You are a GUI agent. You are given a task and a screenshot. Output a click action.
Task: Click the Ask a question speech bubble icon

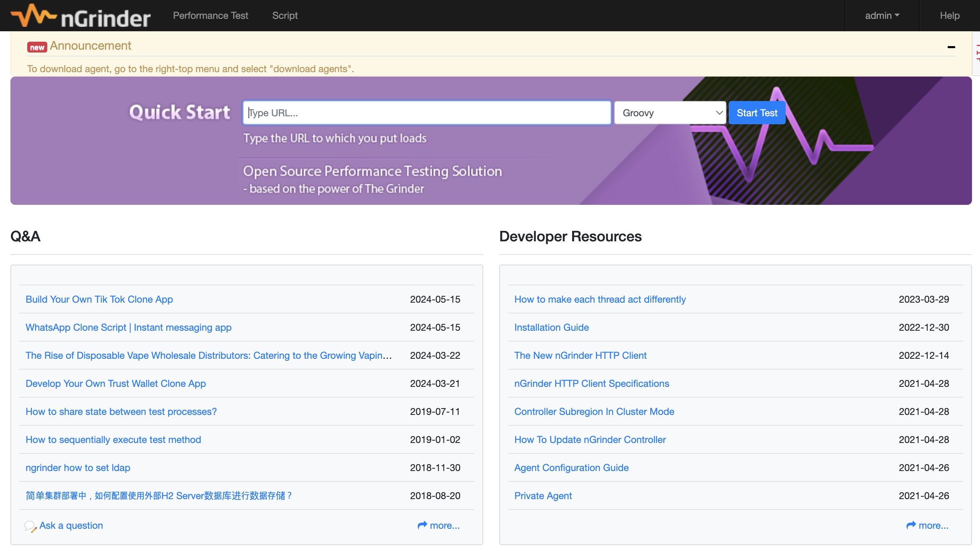[30, 526]
